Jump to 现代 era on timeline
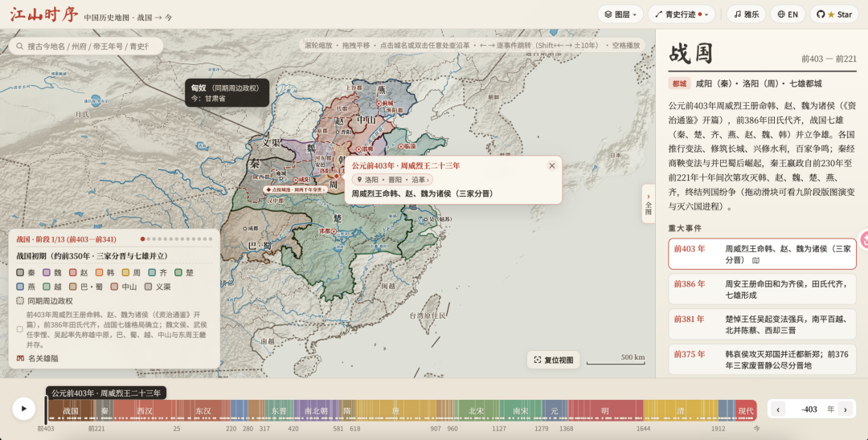The image size is (868, 440). [746, 411]
